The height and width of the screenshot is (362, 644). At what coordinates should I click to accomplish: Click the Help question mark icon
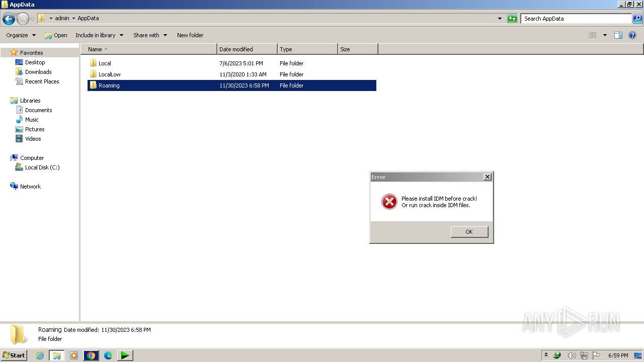[633, 35]
